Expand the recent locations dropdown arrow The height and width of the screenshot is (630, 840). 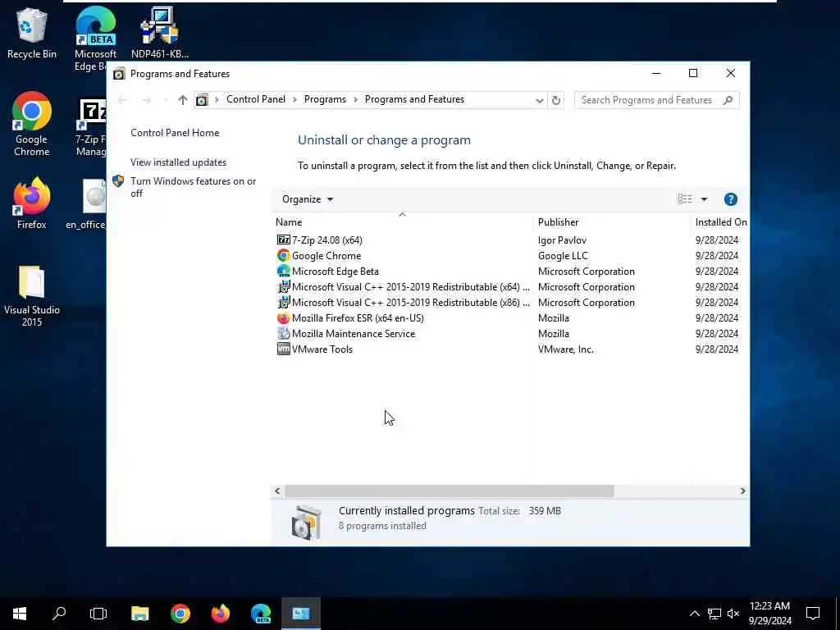(166, 99)
